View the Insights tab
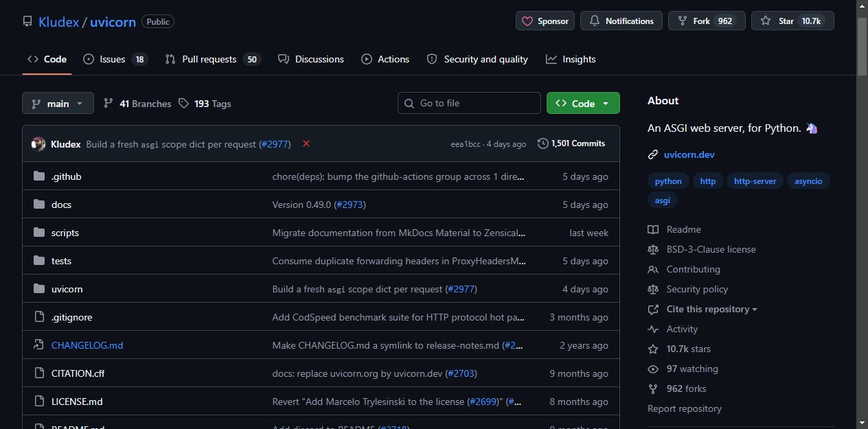The height and width of the screenshot is (429, 868). click(x=571, y=59)
